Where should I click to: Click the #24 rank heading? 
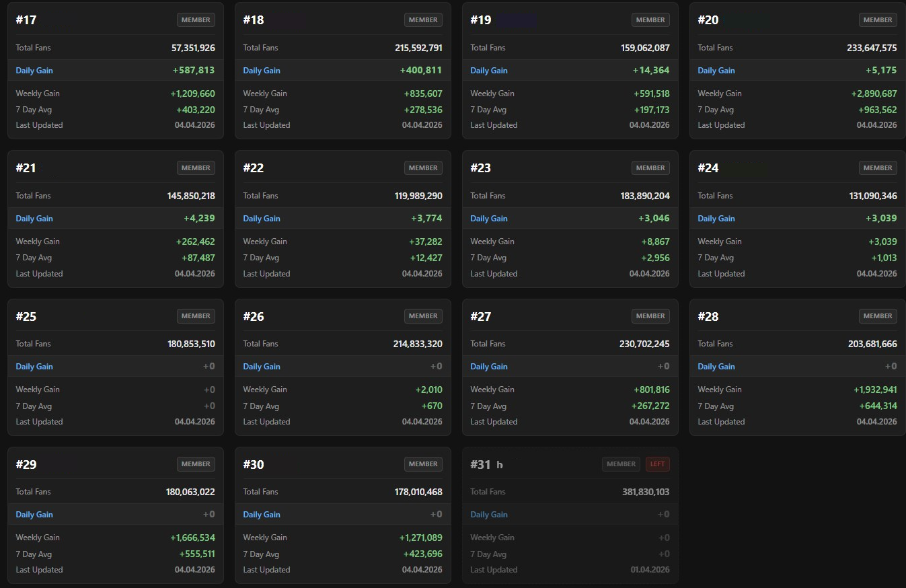(x=708, y=168)
